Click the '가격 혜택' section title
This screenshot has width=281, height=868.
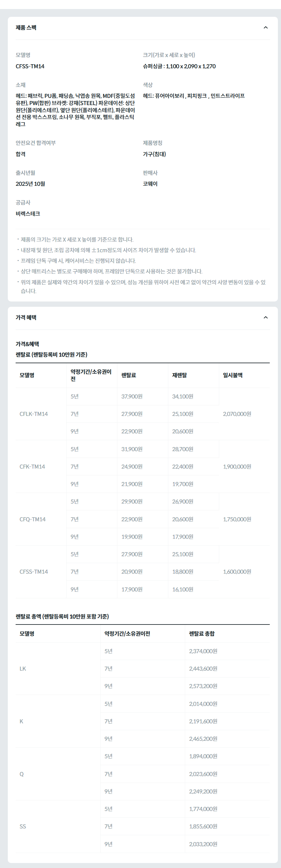point(26,317)
